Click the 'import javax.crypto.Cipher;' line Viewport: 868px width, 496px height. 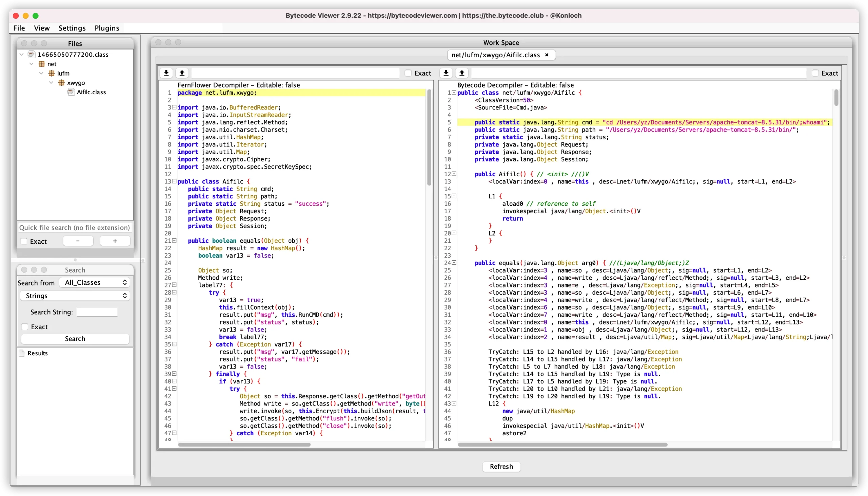(224, 159)
